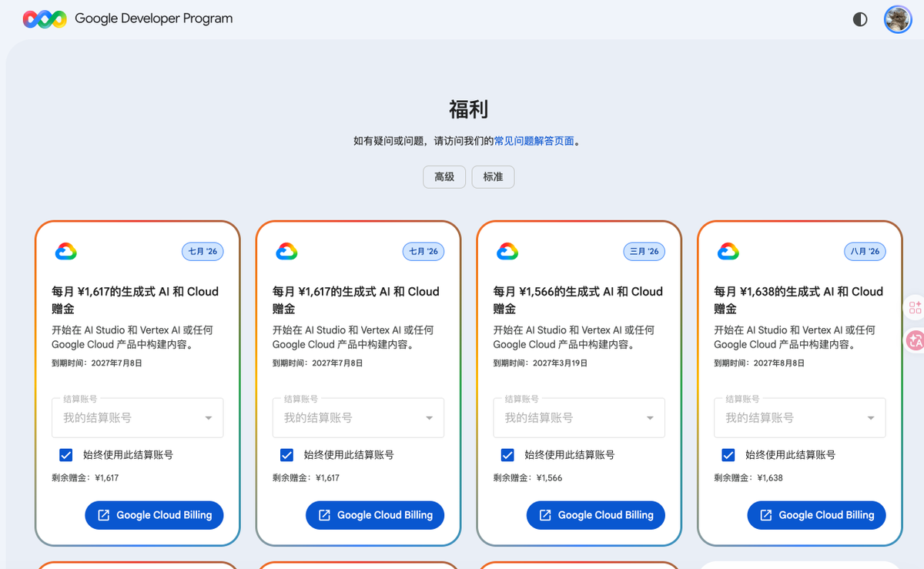Viewport: 924px width, 569px height.
Task: Open the 结算账号 dropdown on the ¥1,638 card
Action: (800, 418)
